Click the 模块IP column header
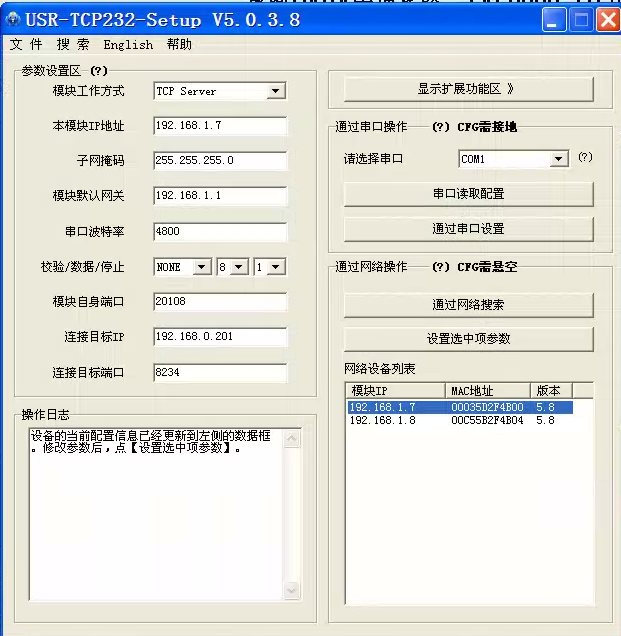This screenshot has width=621, height=636. [396, 391]
